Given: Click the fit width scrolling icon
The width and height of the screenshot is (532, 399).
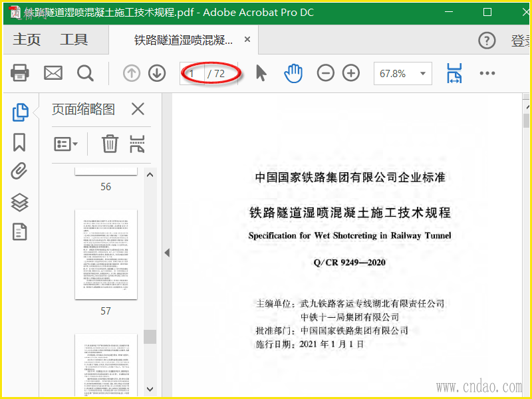Looking at the screenshot, I should click(454, 73).
